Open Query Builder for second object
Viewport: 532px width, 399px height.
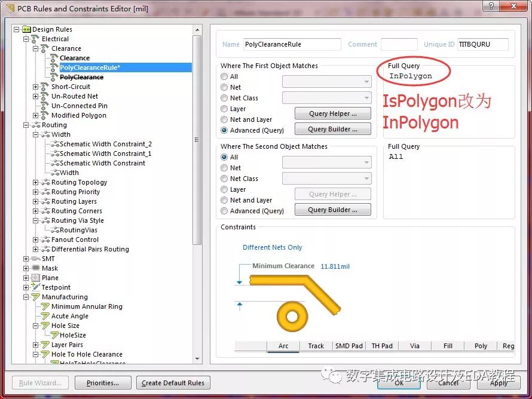pyautogui.click(x=333, y=210)
